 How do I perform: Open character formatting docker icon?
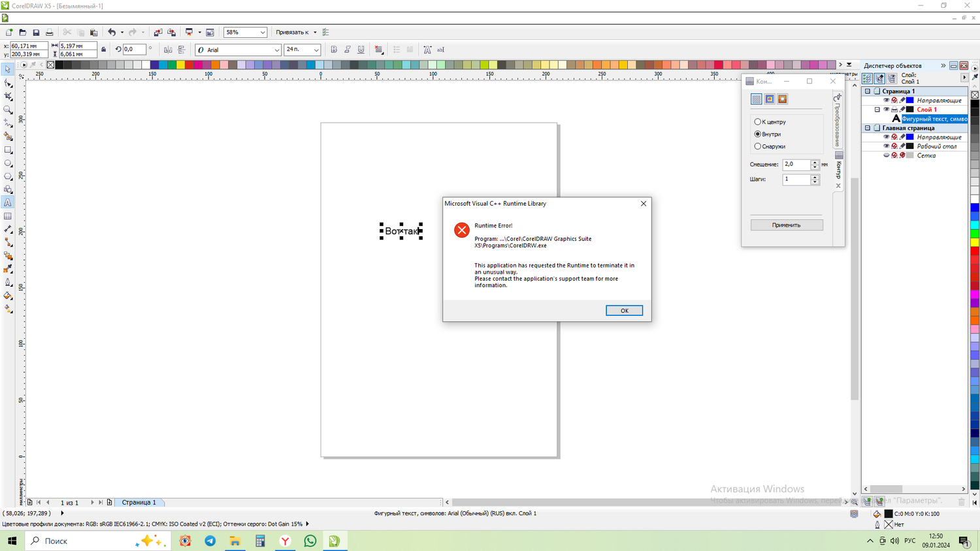click(427, 50)
